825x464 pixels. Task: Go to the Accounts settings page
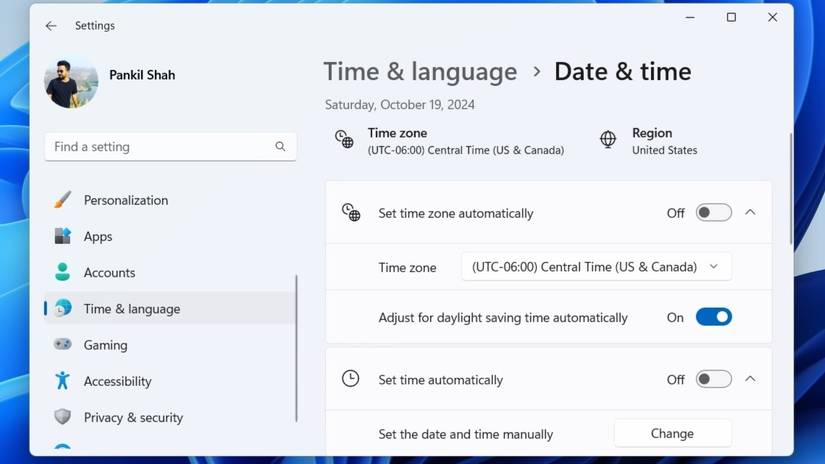[109, 272]
